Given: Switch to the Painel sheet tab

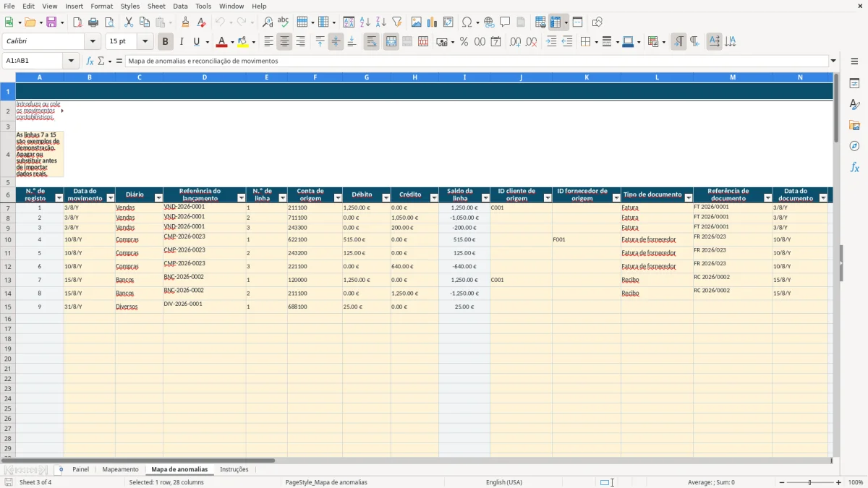Looking at the screenshot, I should click(x=80, y=469).
